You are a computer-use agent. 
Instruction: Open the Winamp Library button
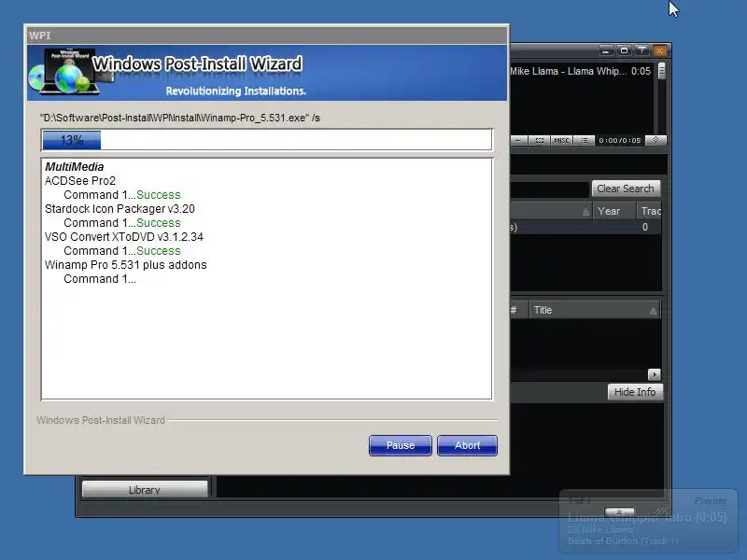pos(145,489)
